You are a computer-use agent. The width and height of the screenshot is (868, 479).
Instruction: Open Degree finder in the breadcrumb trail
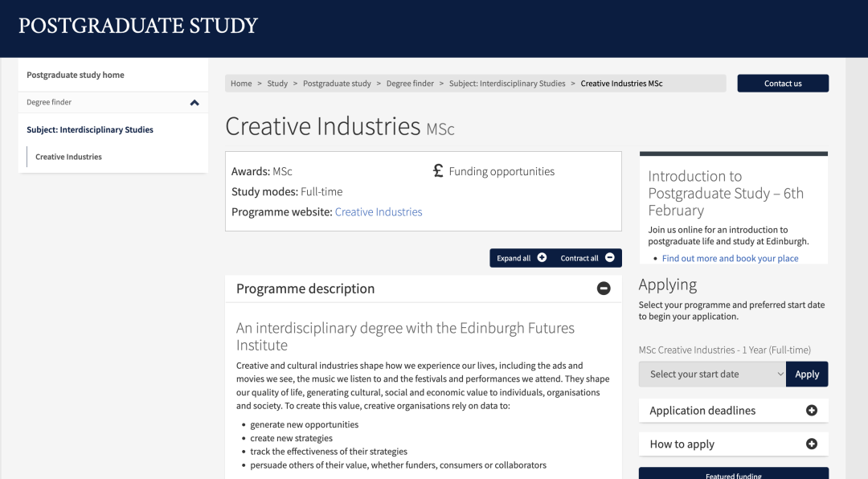pyautogui.click(x=410, y=84)
